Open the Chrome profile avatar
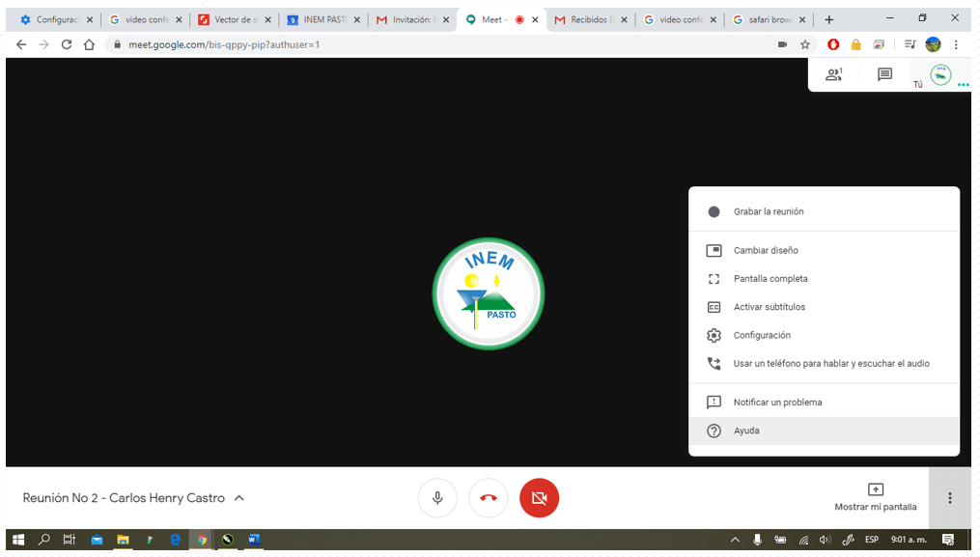This screenshot has width=980, height=557. pyautogui.click(x=933, y=44)
